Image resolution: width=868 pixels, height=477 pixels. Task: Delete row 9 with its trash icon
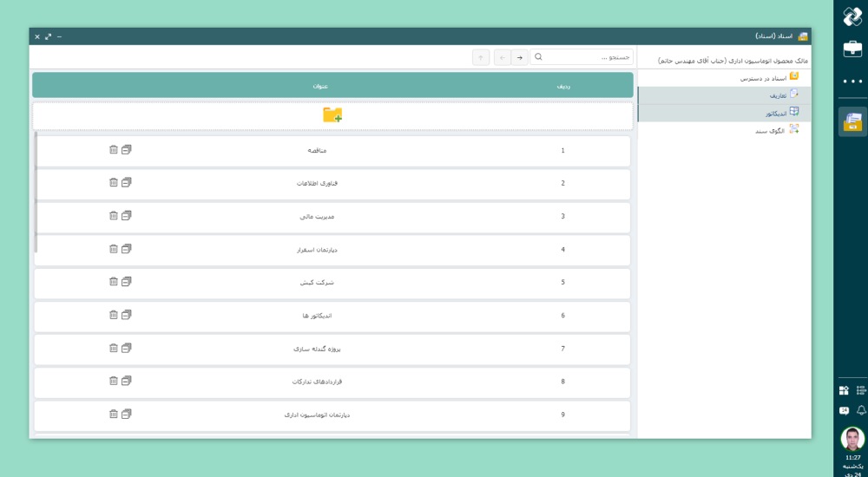click(114, 414)
